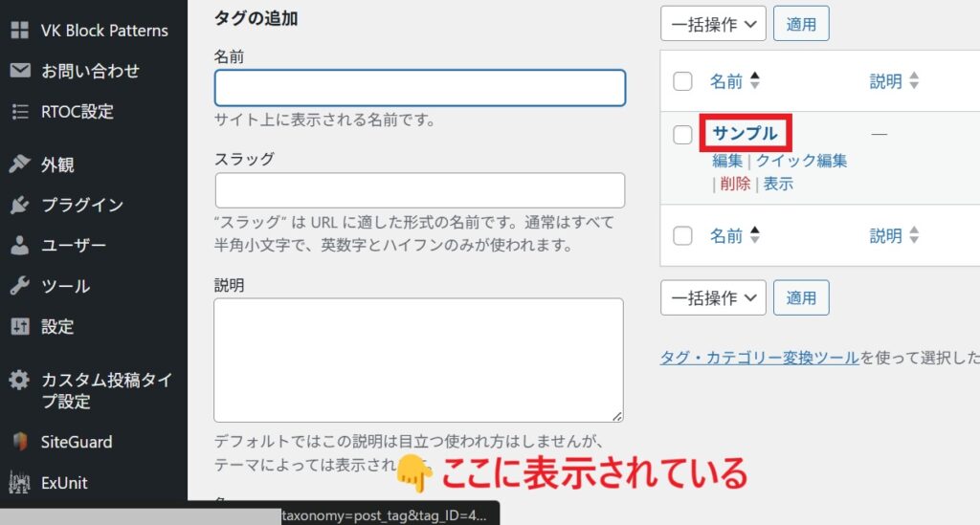Image resolution: width=980 pixels, height=525 pixels.
Task: Sort by 説明 arrows in table header
Action: pyautogui.click(x=914, y=80)
